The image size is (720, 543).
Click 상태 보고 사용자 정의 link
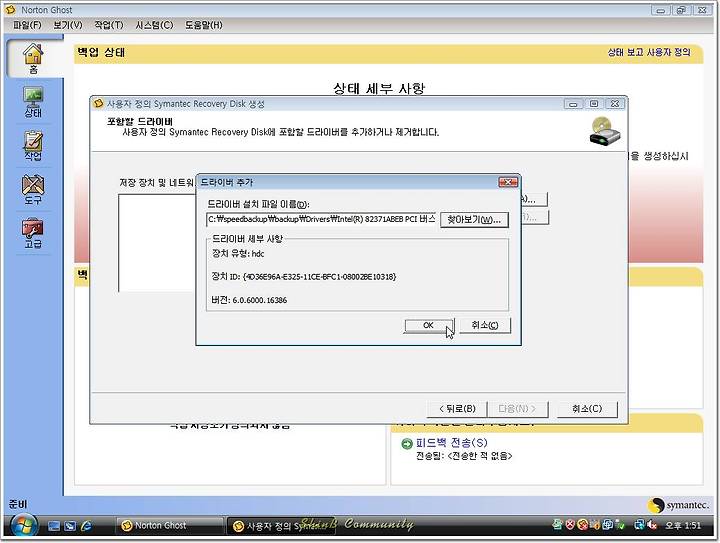(x=649, y=52)
